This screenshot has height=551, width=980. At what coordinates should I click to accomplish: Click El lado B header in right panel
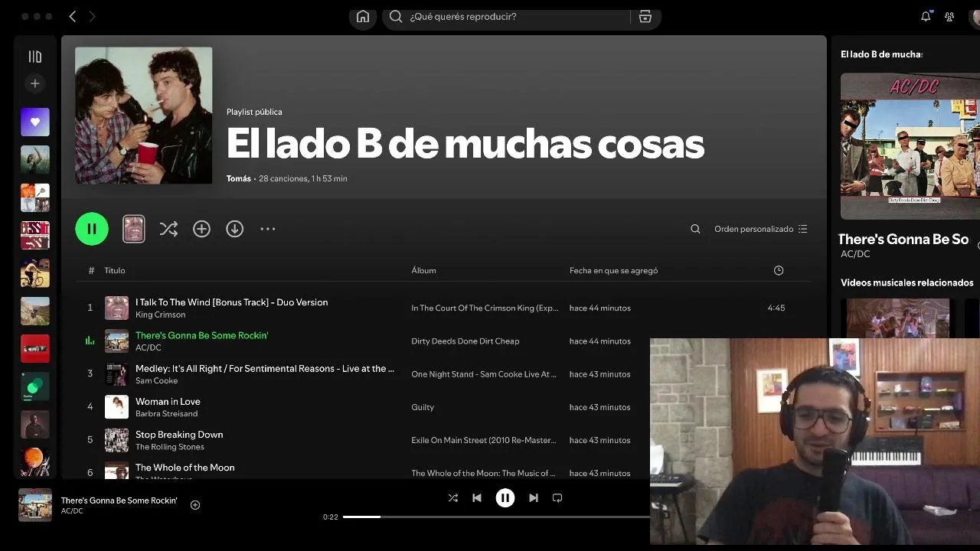(x=881, y=54)
